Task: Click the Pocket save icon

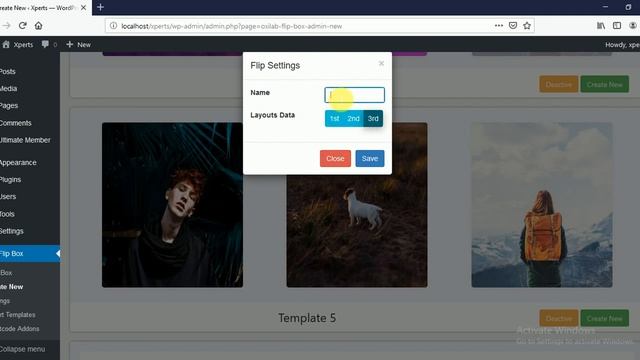Action: (x=513, y=26)
